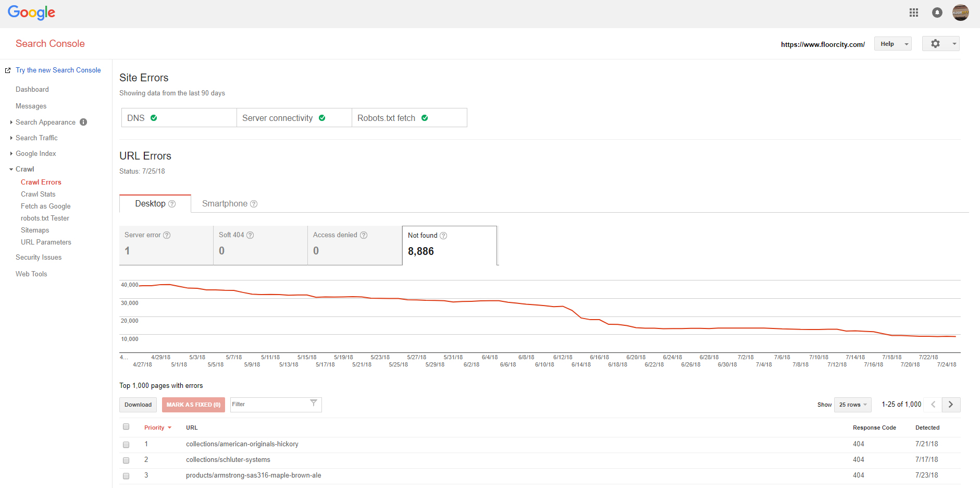Go to previous page of errors
This screenshot has height=488, width=980.
click(933, 405)
